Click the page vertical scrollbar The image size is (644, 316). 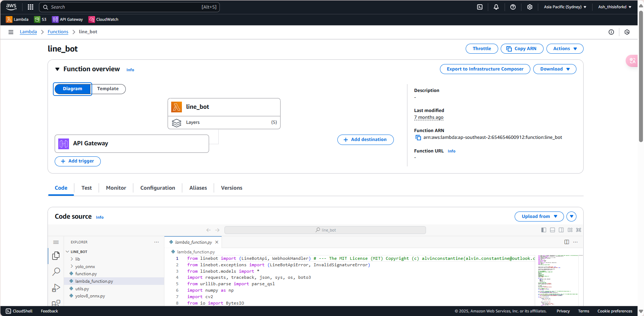(641, 77)
